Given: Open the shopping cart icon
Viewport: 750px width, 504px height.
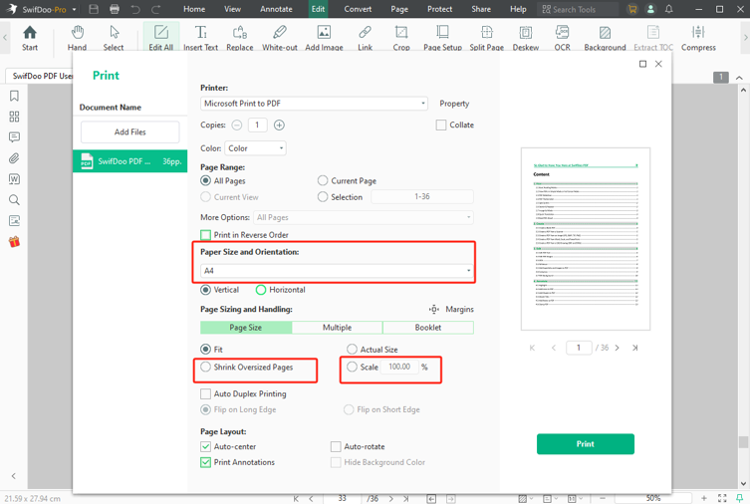Looking at the screenshot, I should pyautogui.click(x=632, y=9).
